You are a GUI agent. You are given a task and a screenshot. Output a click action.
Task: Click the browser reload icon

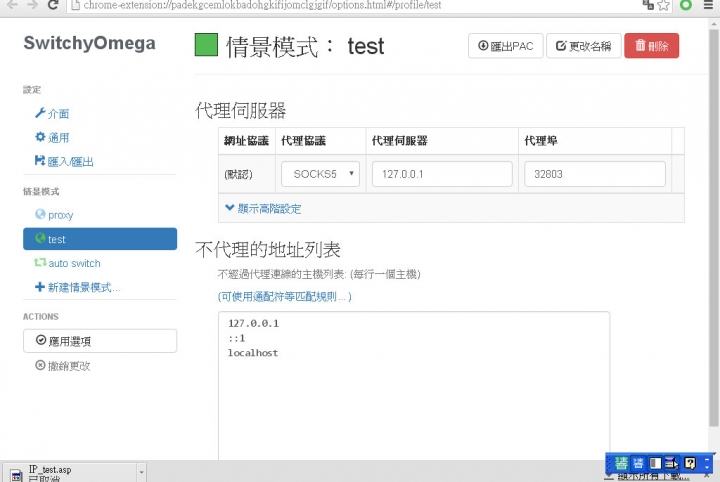coord(53,5)
